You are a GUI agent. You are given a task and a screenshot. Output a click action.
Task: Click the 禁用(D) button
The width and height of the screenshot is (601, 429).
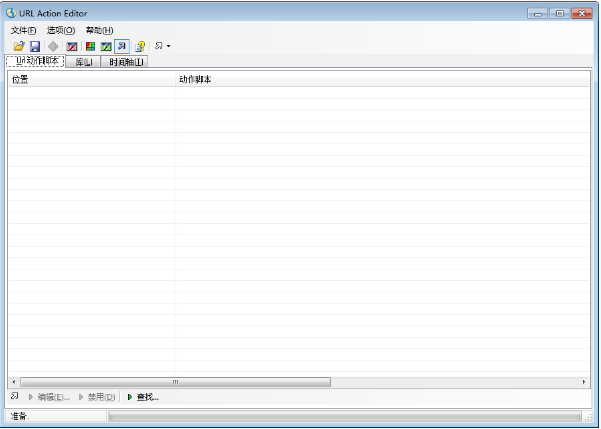[97, 397]
